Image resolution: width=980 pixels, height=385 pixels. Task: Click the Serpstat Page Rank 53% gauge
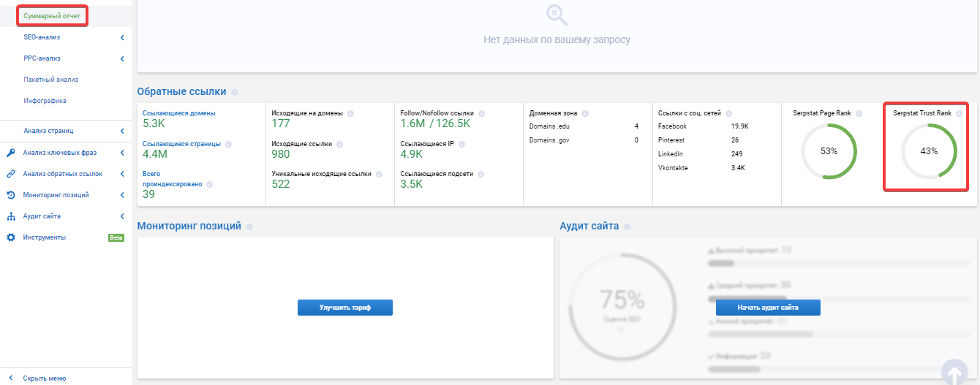pos(829,151)
